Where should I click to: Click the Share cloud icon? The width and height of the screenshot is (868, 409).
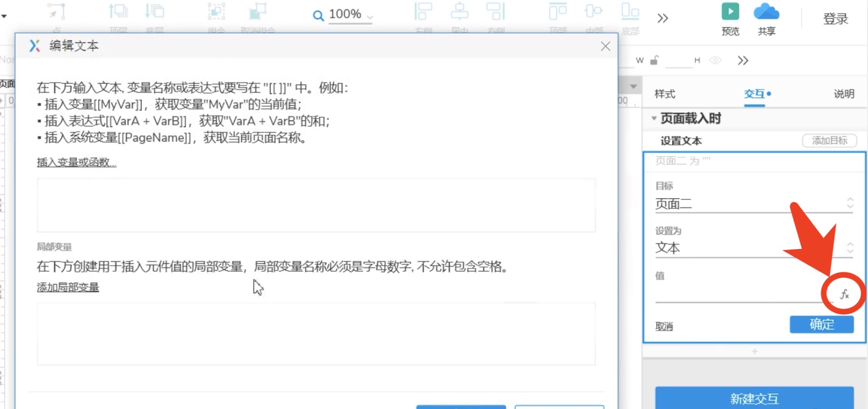click(x=766, y=12)
